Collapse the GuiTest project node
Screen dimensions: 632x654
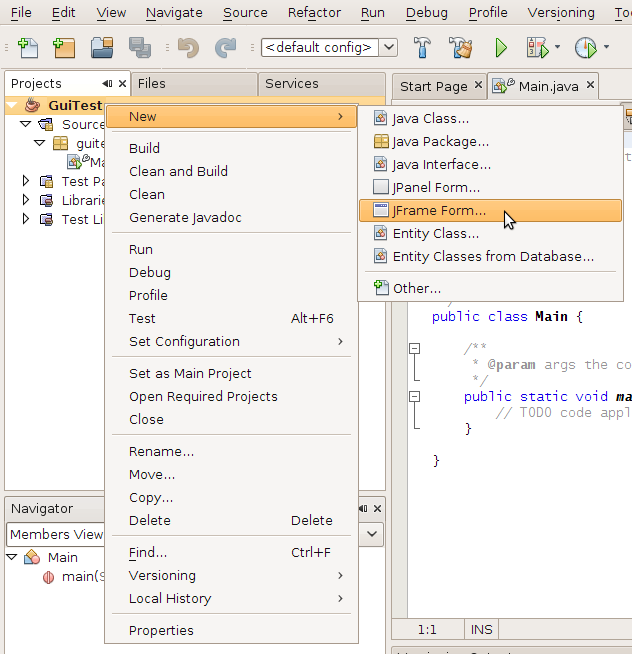point(12,106)
